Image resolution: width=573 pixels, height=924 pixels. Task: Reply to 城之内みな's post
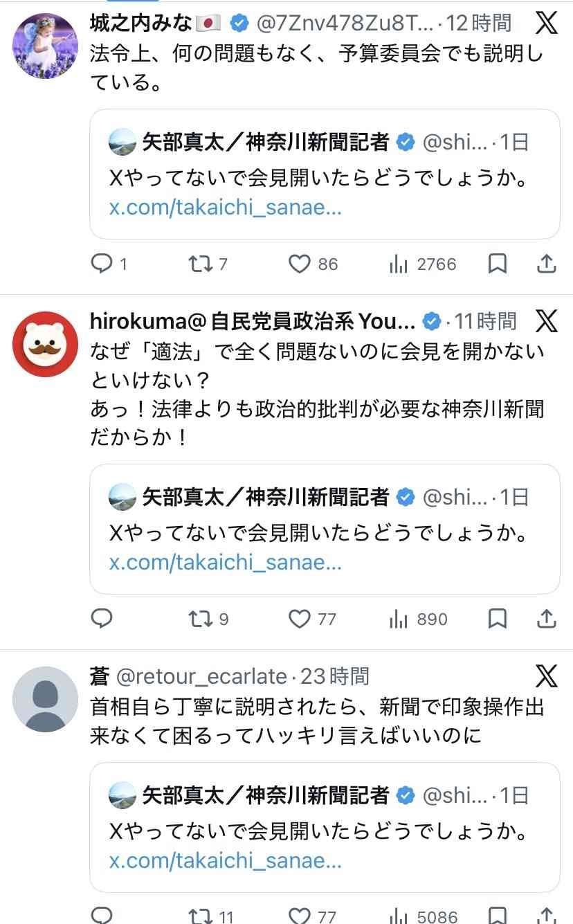coord(102,264)
